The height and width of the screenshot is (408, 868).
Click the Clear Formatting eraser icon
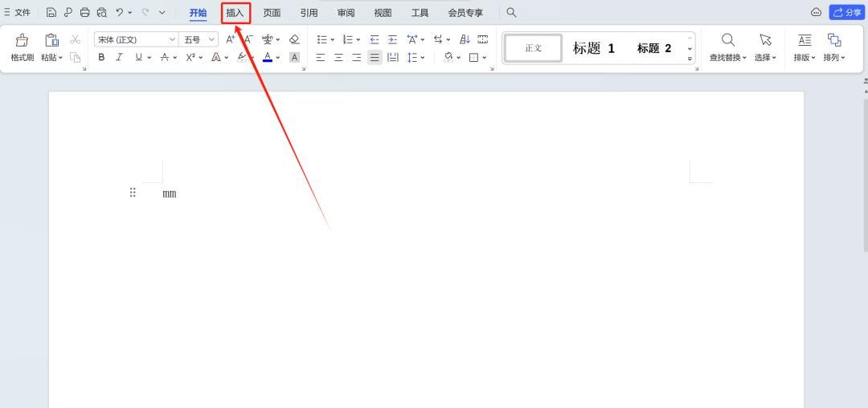[x=294, y=39]
